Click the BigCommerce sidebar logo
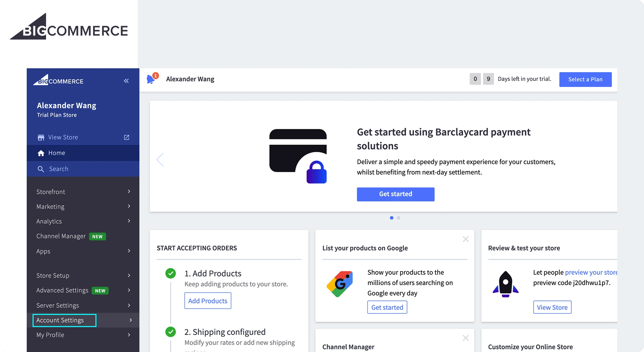Screen dimensions: 644x352 [x=58, y=80]
